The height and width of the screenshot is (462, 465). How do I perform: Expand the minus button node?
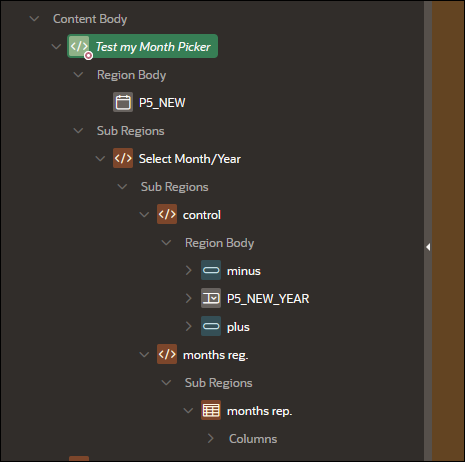click(x=189, y=270)
